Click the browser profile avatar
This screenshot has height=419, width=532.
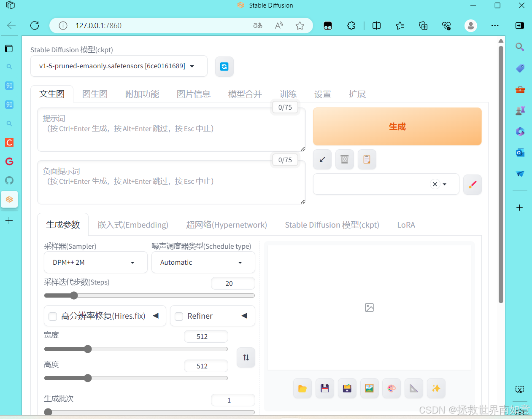[471, 26]
